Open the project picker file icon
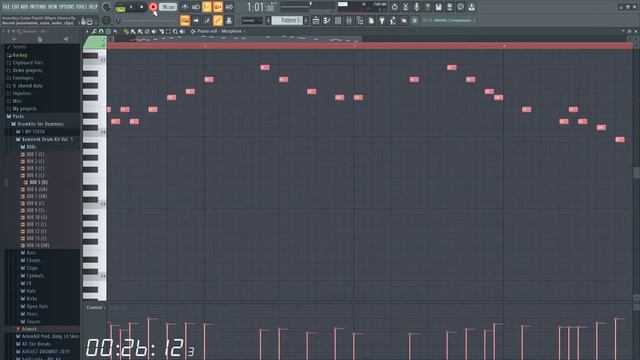Viewport: 640px width, 360px height. pos(371,20)
